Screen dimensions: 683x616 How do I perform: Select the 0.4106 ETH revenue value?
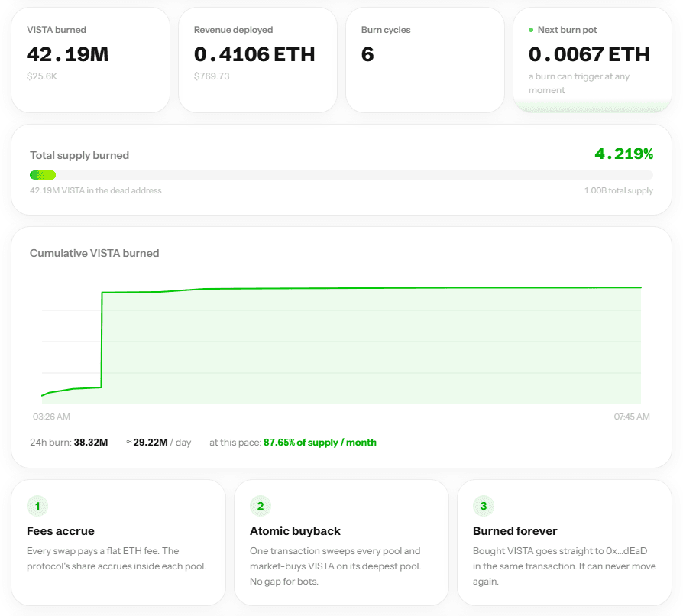254,54
